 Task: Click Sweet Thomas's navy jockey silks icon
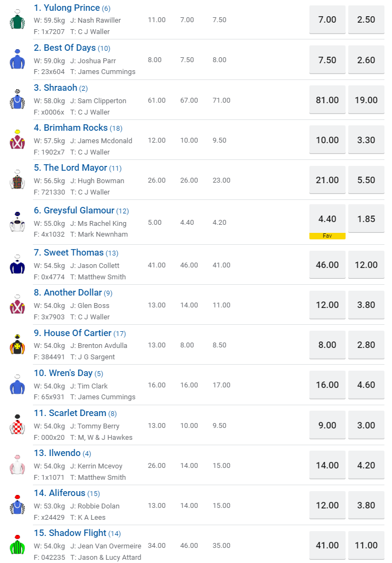click(x=17, y=265)
